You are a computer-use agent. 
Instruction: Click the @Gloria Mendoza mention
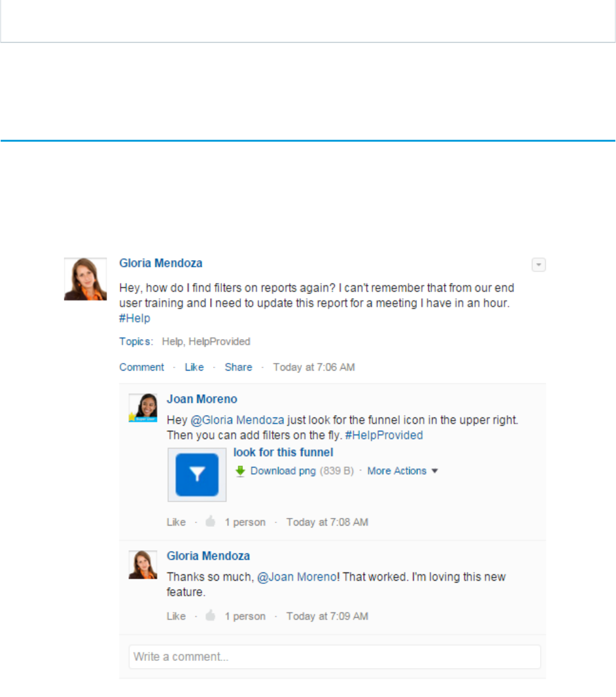[x=237, y=420]
